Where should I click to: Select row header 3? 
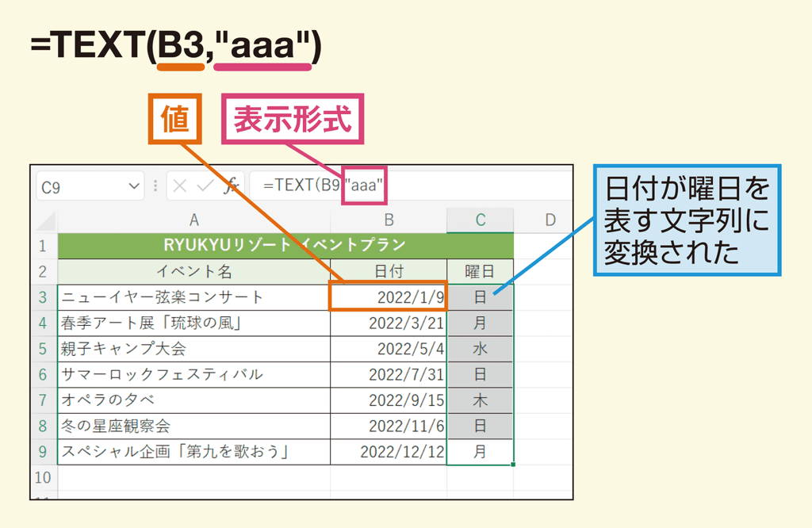pyautogui.click(x=42, y=296)
